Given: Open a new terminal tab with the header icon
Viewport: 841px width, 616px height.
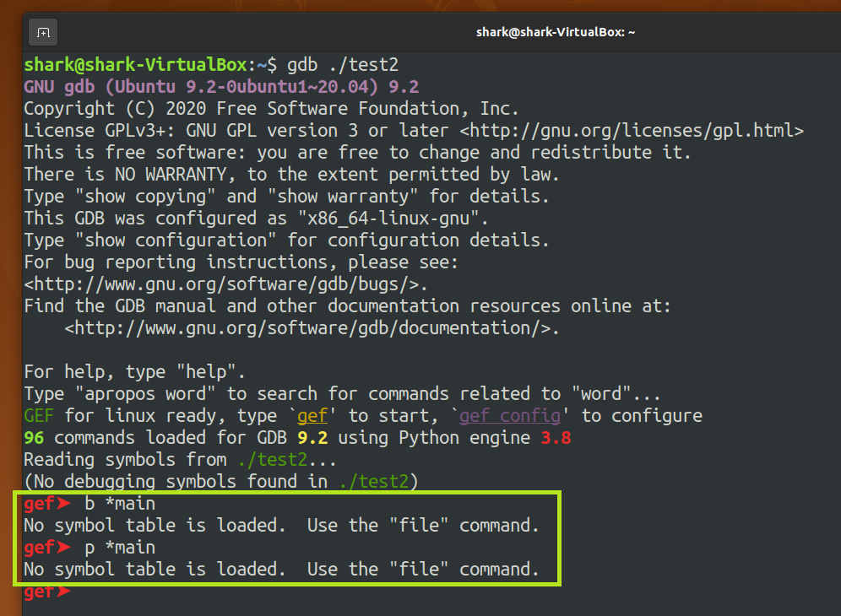Looking at the screenshot, I should click(43, 33).
